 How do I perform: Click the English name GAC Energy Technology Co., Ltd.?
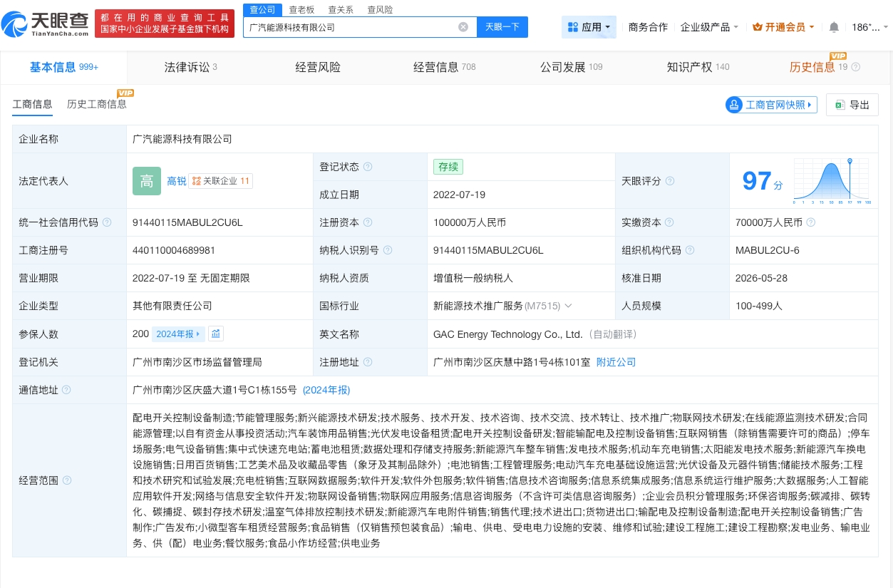click(x=508, y=334)
